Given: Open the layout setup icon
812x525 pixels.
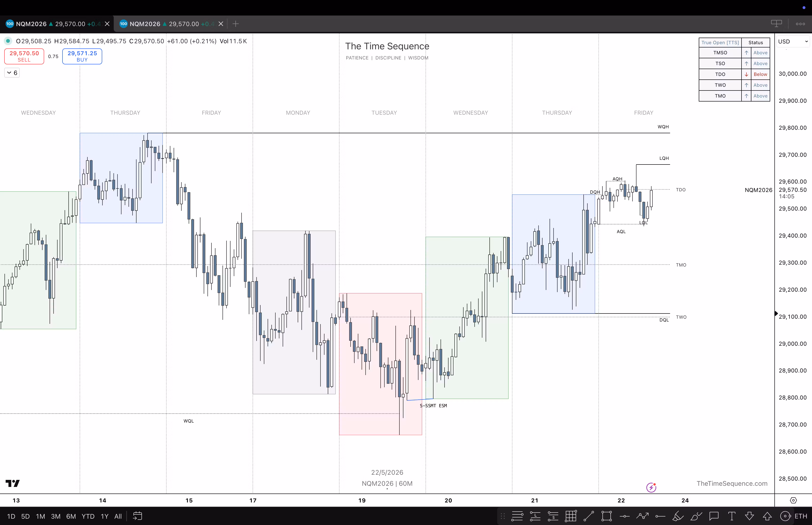Looking at the screenshot, I should (x=776, y=24).
